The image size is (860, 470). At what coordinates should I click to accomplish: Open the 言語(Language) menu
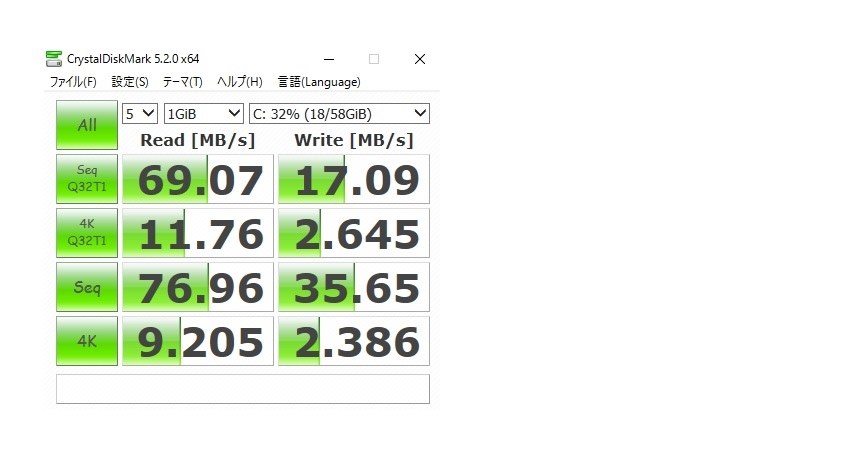tap(319, 82)
